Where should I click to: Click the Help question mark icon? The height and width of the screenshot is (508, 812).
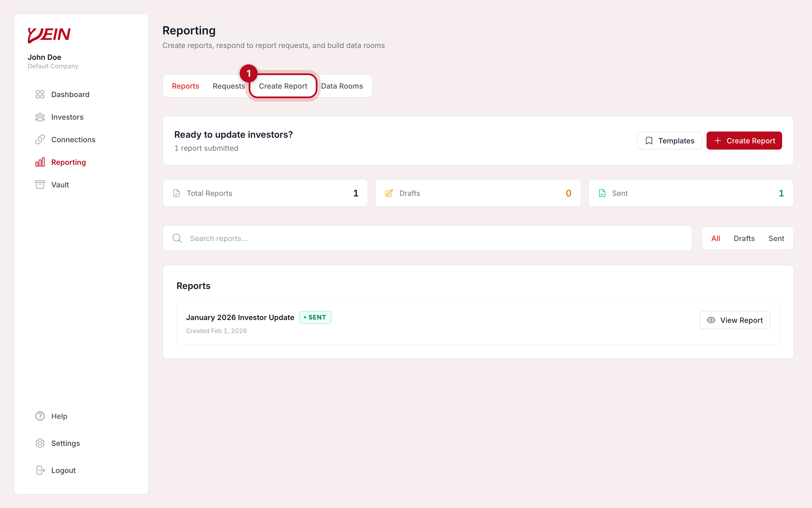click(40, 416)
